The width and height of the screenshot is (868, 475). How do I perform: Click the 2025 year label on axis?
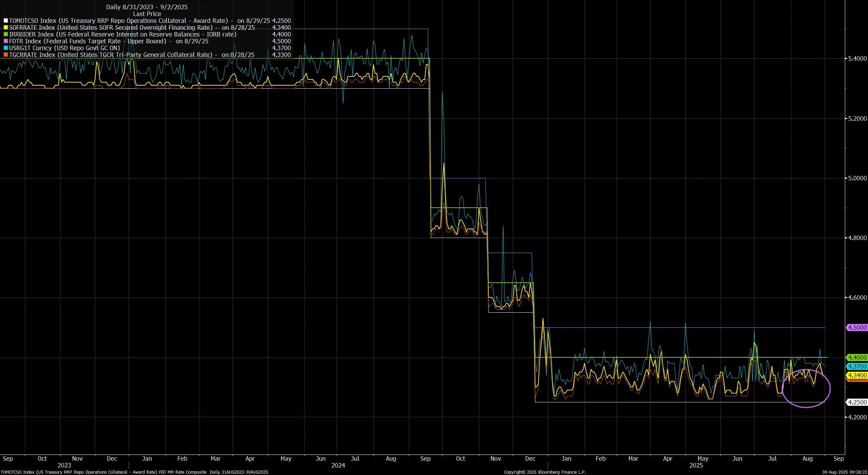(696, 465)
